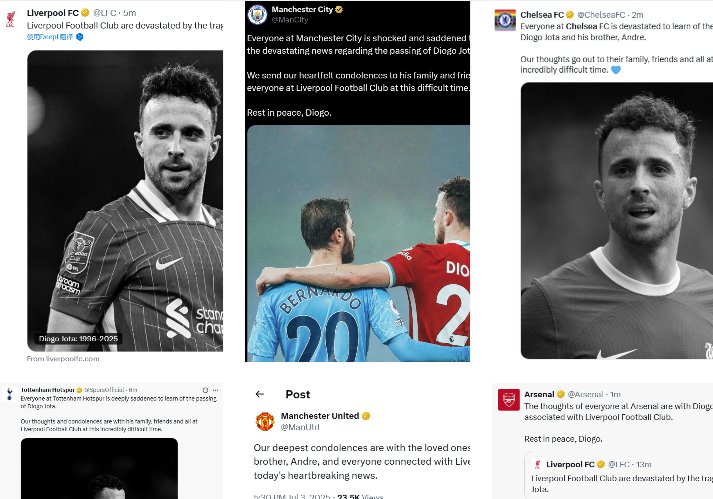Click the Manchester United crest avatar
Image resolution: width=713 pixels, height=499 pixels.
tap(265, 421)
